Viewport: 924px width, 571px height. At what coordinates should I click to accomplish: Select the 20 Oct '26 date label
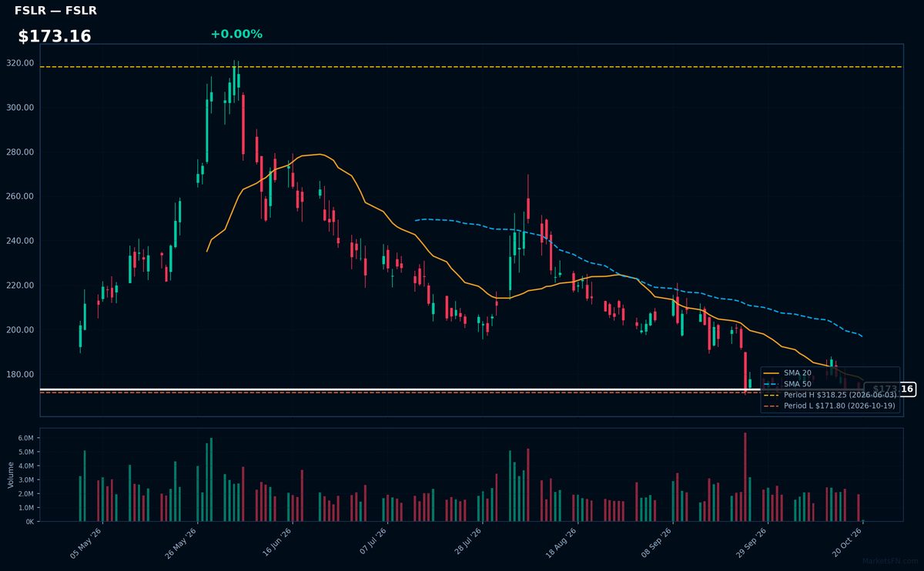coord(848,542)
